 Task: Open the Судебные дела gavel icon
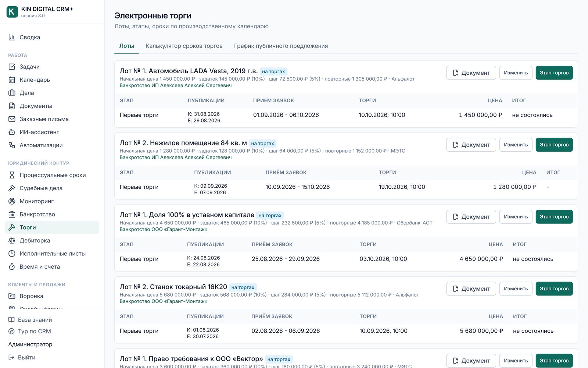tap(12, 188)
